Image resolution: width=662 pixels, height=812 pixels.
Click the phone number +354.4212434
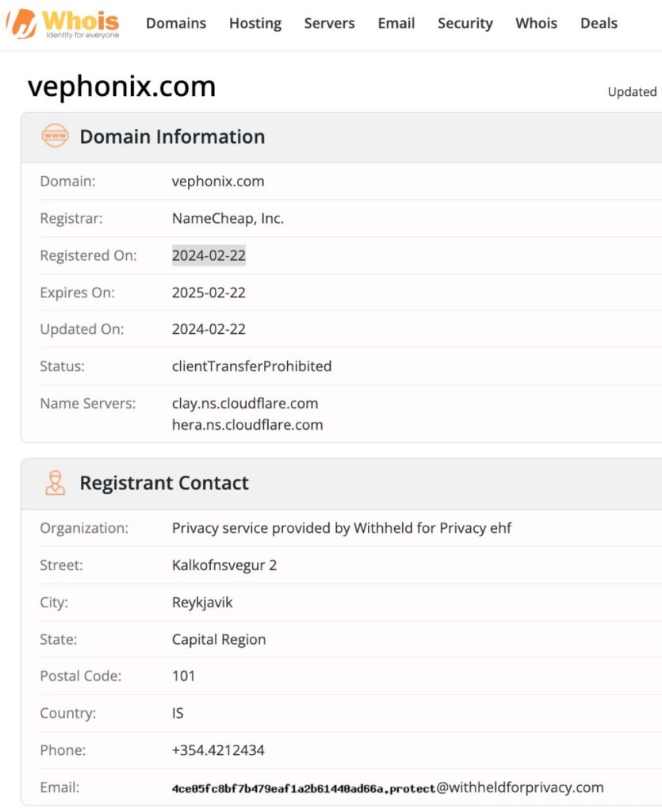[x=218, y=750]
